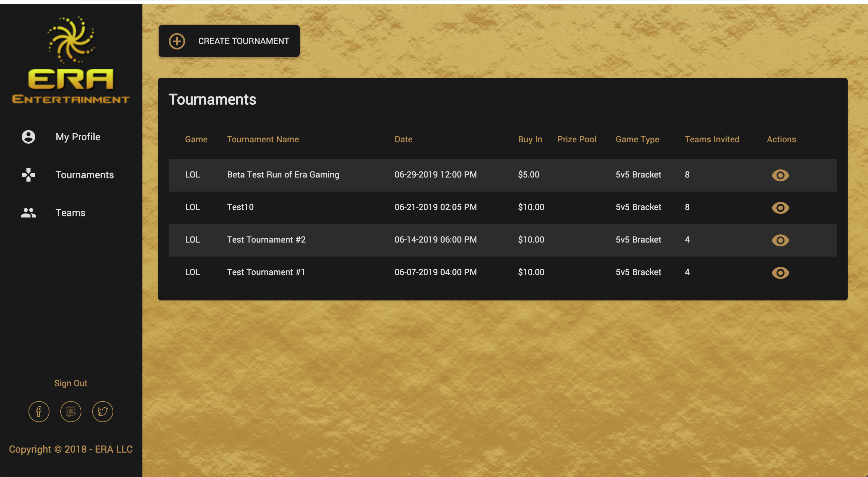Click the Game column header
The image size is (868, 477).
click(196, 139)
